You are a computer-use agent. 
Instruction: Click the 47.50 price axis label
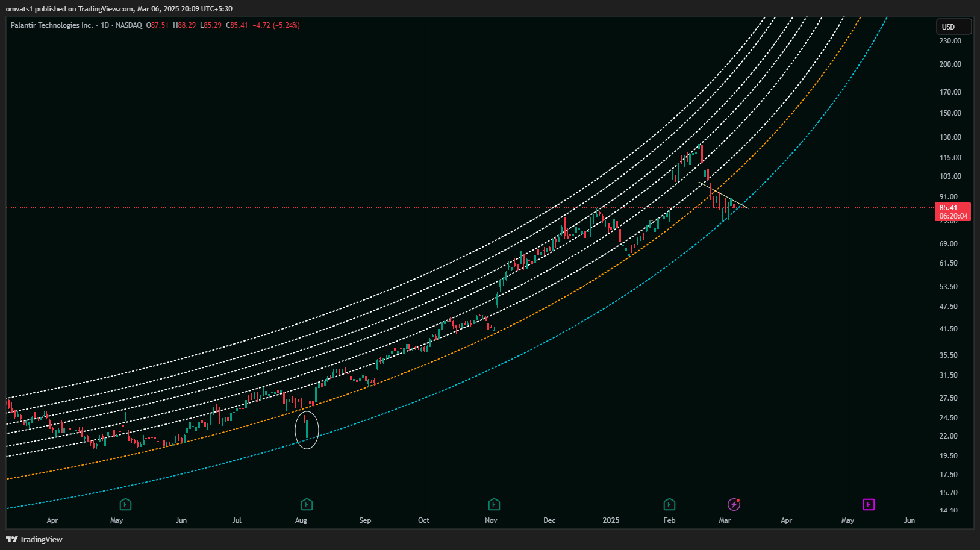[x=949, y=307]
